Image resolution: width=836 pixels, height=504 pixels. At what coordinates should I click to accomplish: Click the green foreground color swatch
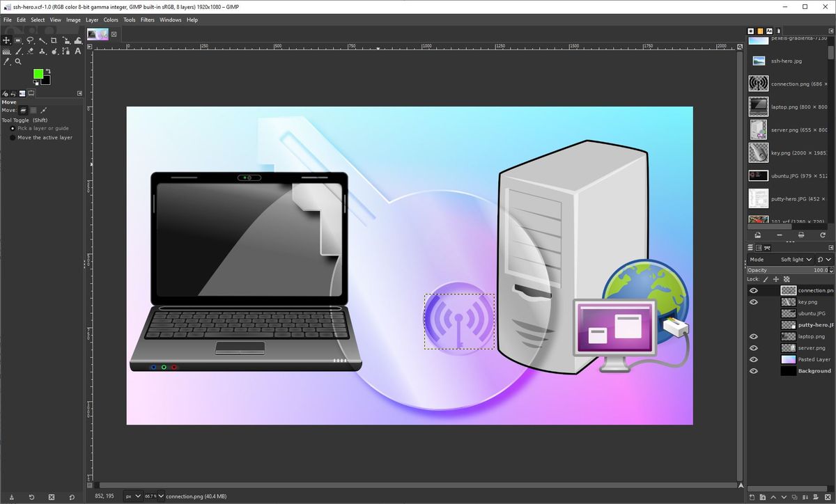pos(38,72)
